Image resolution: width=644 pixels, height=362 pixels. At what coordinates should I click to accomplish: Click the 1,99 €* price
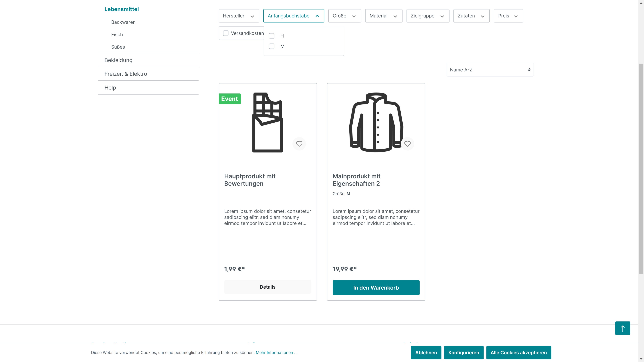pos(234,269)
